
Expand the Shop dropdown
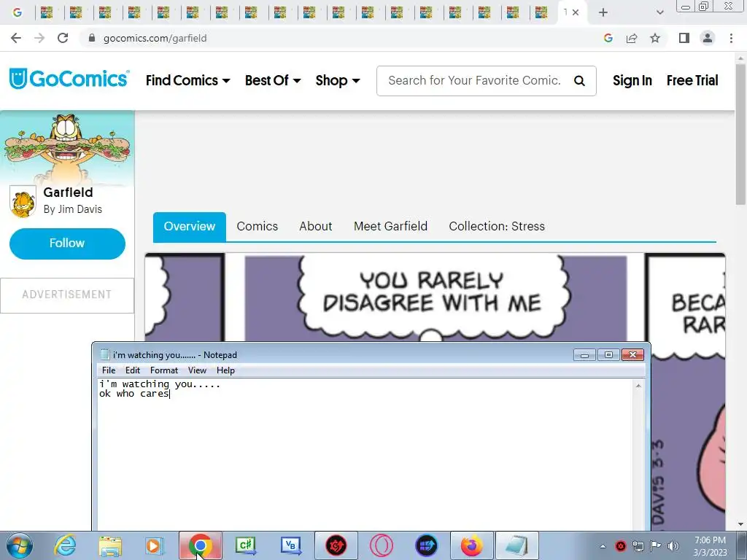[337, 80]
